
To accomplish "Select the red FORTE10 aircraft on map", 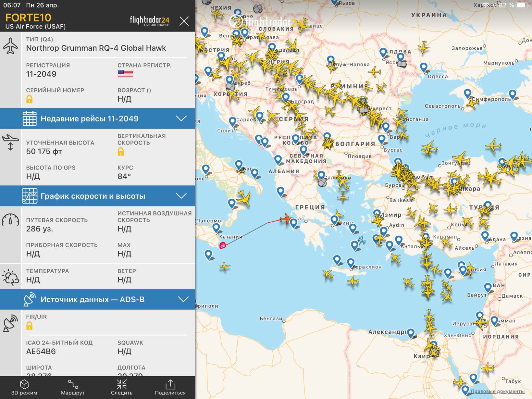I will 286,219.
